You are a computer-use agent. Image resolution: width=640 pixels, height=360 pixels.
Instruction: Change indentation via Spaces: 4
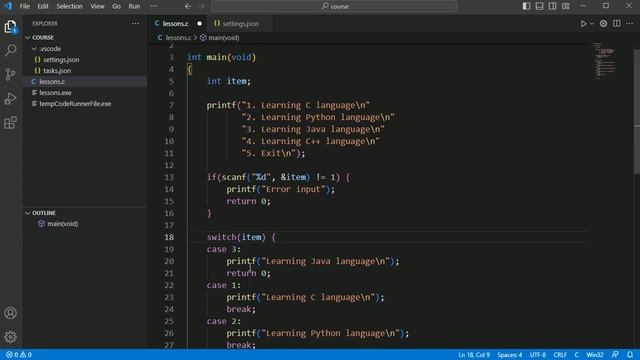tap(509, 355)
